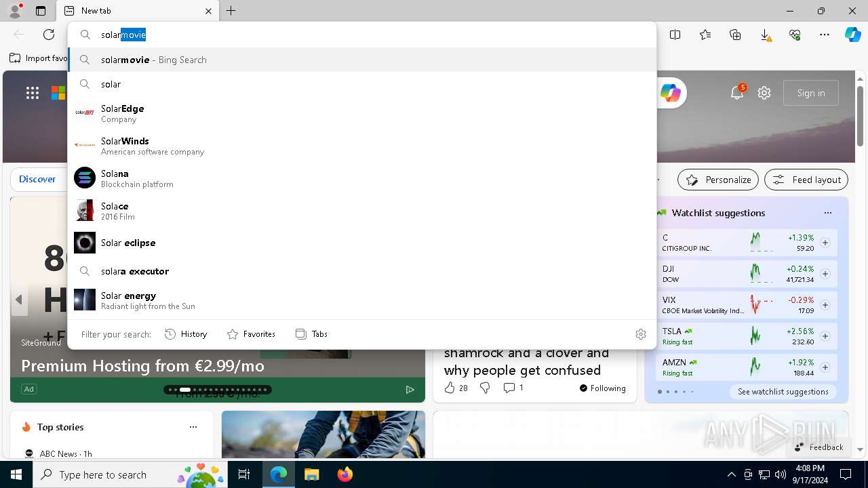Launch Firefox from taskbar
This screenshot has height=488, width=868.
(344, 474)
